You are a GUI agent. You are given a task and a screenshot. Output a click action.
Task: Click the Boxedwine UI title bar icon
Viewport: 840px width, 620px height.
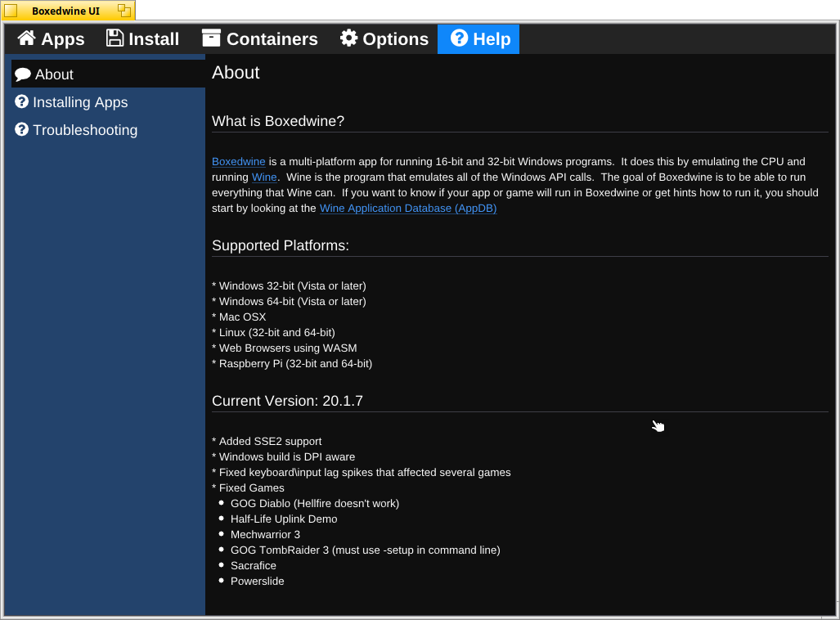point(11,11)
